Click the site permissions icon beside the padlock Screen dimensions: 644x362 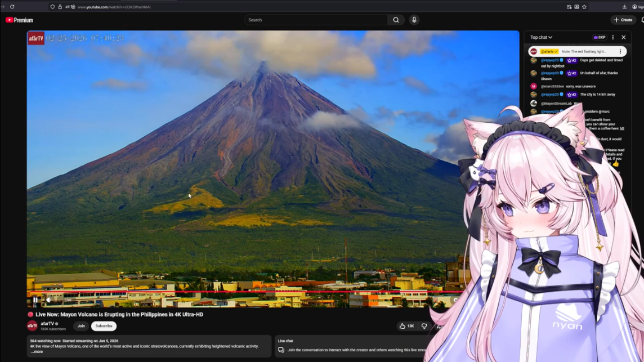[68, 7]
